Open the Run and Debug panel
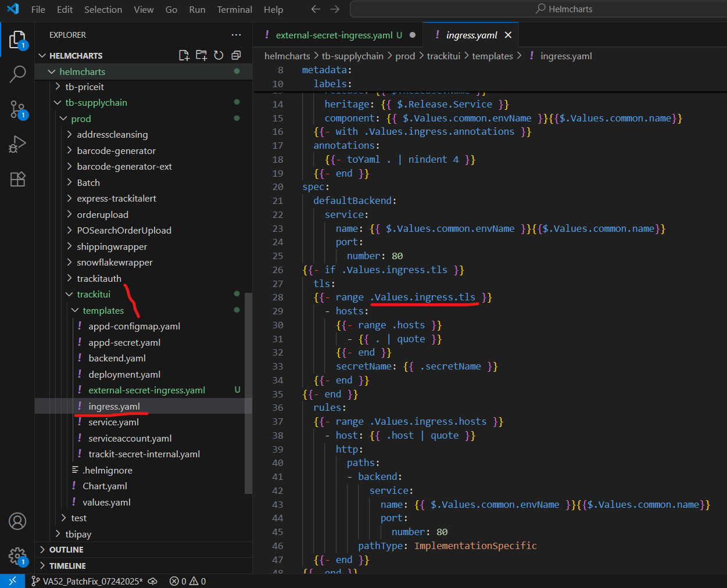727x588 pixels. coord(17,144)
